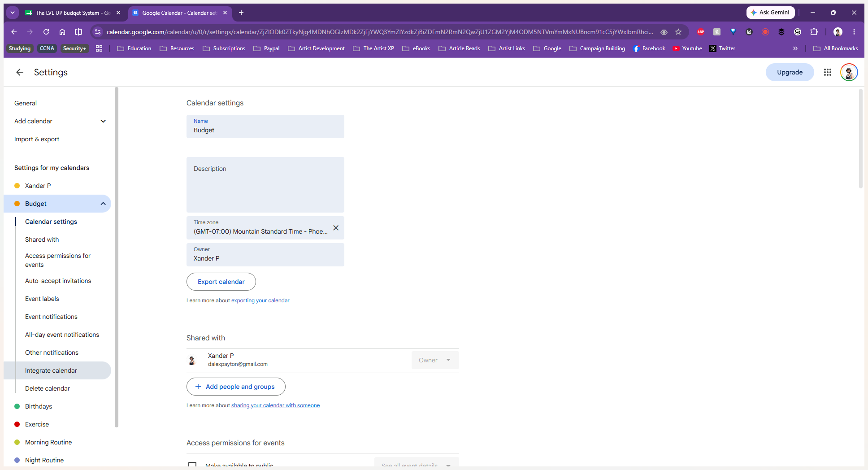Clear the time zone with the X
This screenshot has height=470, width=868.
point(336,228)
